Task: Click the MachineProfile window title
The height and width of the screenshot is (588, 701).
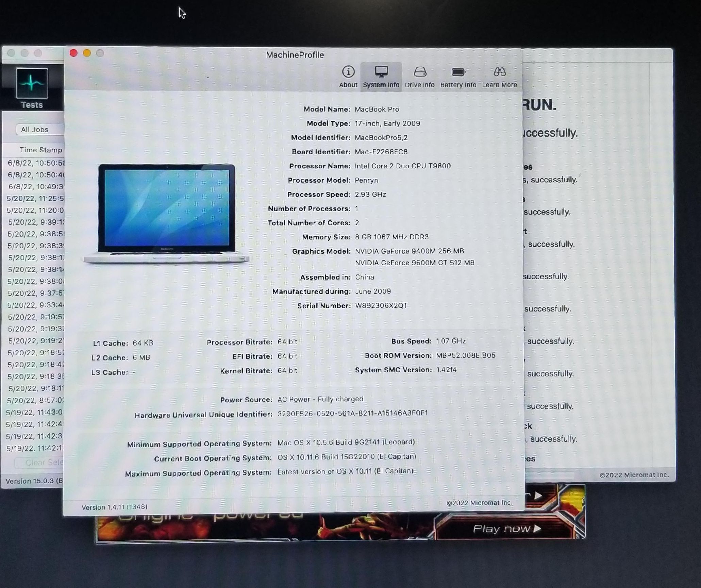Action: tap(295, 55)
